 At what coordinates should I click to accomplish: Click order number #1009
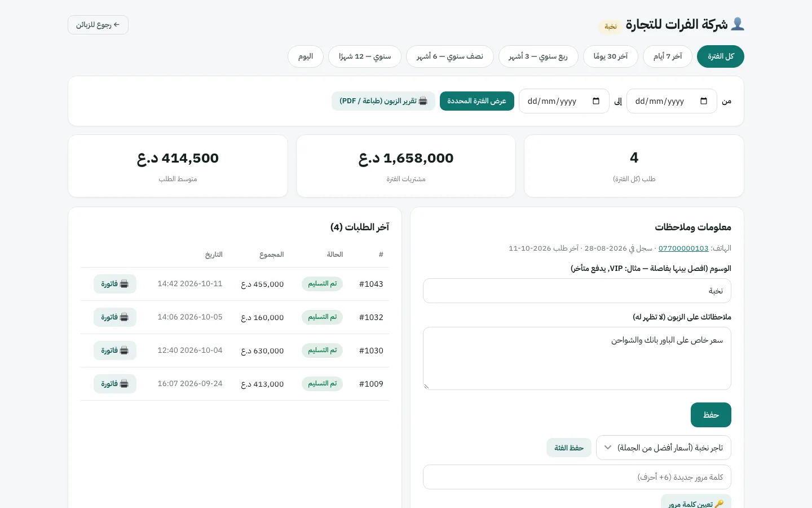371,384
